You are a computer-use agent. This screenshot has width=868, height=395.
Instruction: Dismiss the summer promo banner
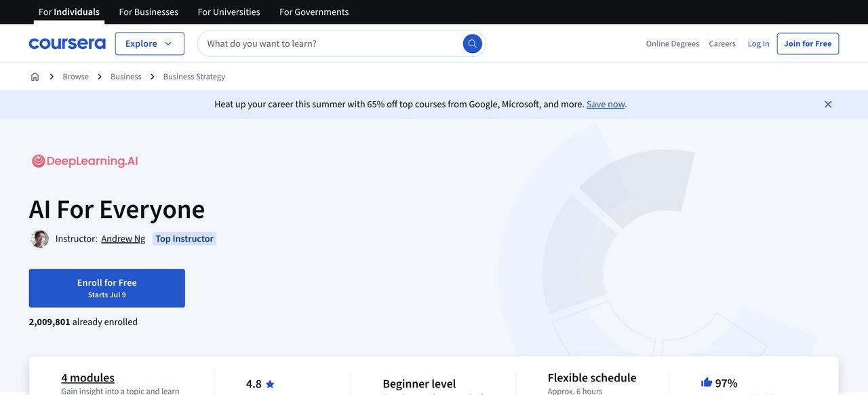828,105
